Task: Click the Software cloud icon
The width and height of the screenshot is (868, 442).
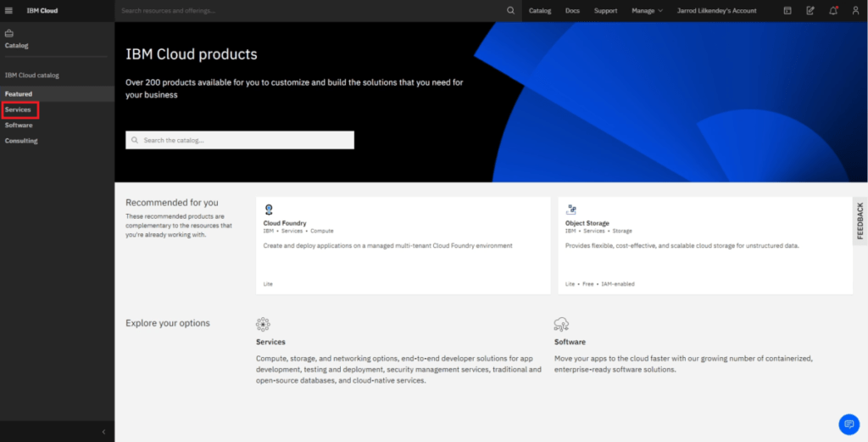Action: click(x=561, y=325)
